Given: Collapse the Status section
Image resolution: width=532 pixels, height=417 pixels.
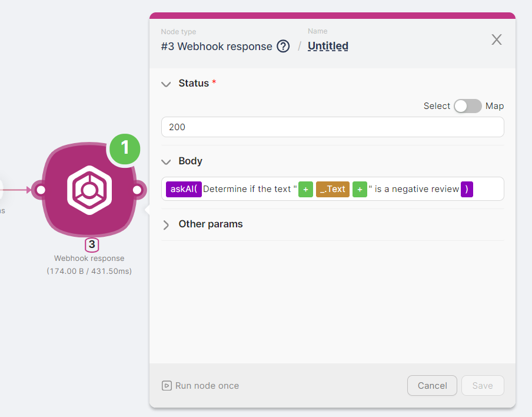Looking at the screenshot, I should [166, 84].
